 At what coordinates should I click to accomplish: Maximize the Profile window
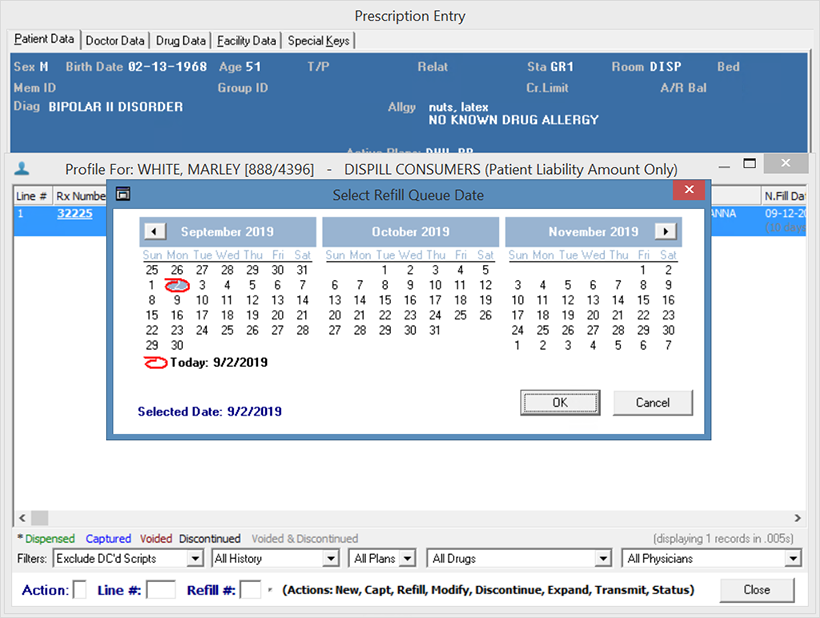[750, 164]
